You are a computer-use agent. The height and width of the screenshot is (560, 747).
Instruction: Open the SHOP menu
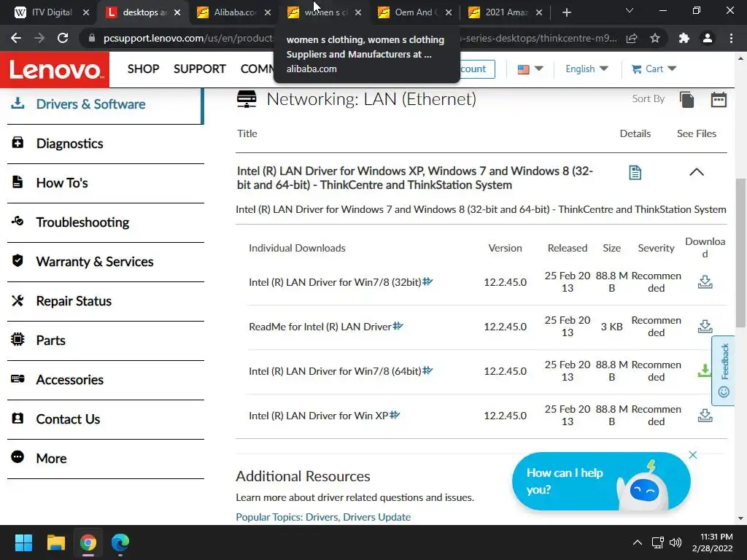(143, 69)
